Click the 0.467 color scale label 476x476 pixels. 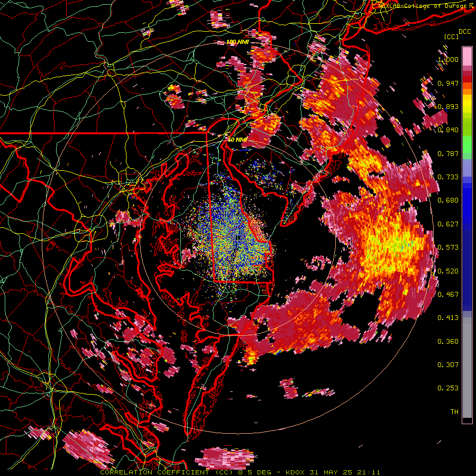(448, 294)
